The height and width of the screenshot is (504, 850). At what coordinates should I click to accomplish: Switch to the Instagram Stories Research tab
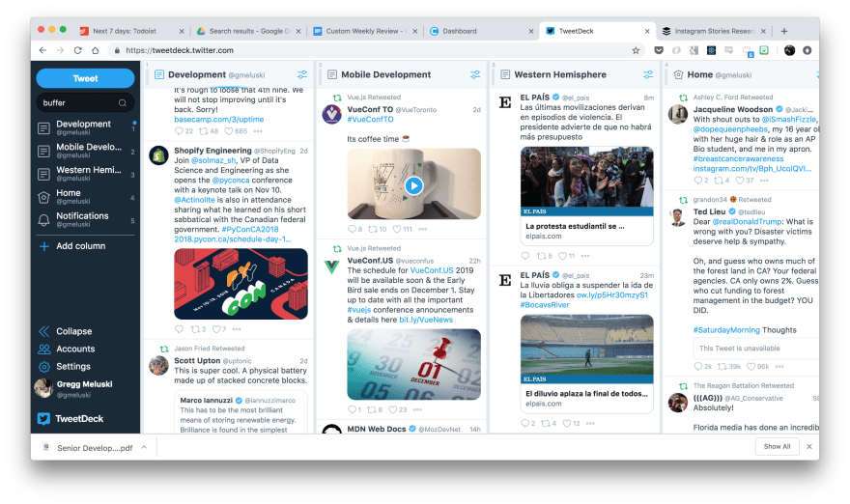715,31
